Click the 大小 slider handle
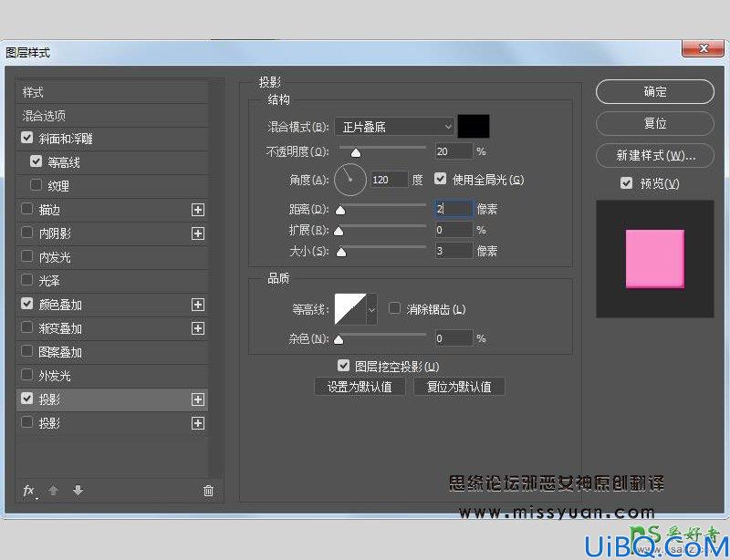The image size is (730, 560). coord(341,252)
